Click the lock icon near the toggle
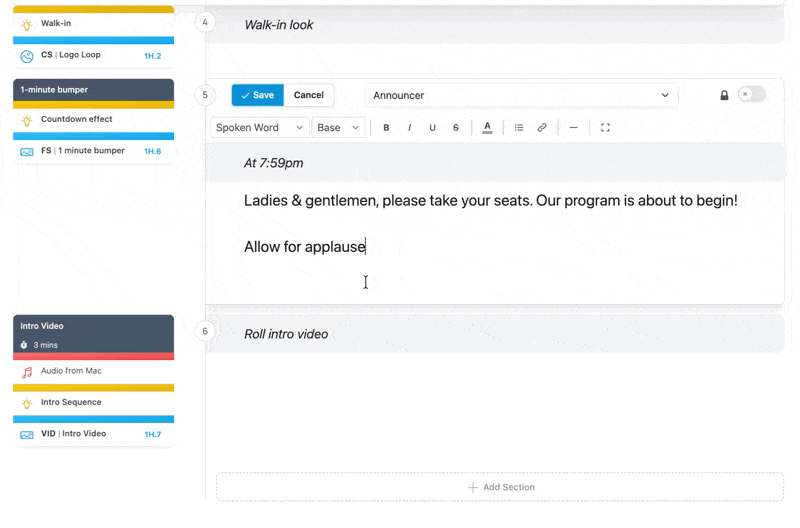This screenshot has width=800, height=528. click(x=724, y=95)
